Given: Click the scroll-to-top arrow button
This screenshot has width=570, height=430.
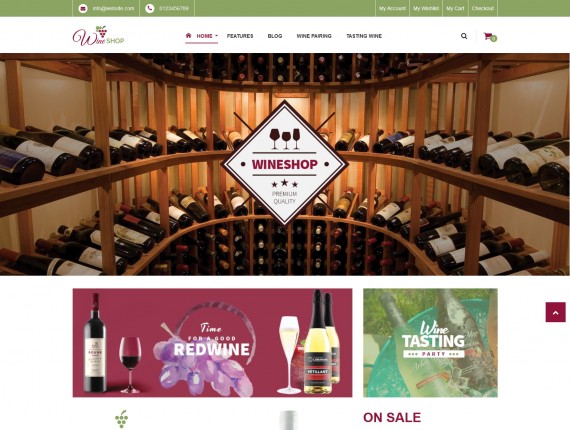Looking at the screenshot, I should pyautogui.click(x=555, y=312).
